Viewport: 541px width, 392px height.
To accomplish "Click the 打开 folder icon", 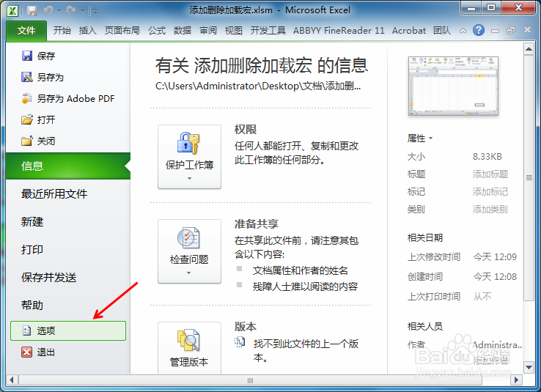I will coord(26,119).
